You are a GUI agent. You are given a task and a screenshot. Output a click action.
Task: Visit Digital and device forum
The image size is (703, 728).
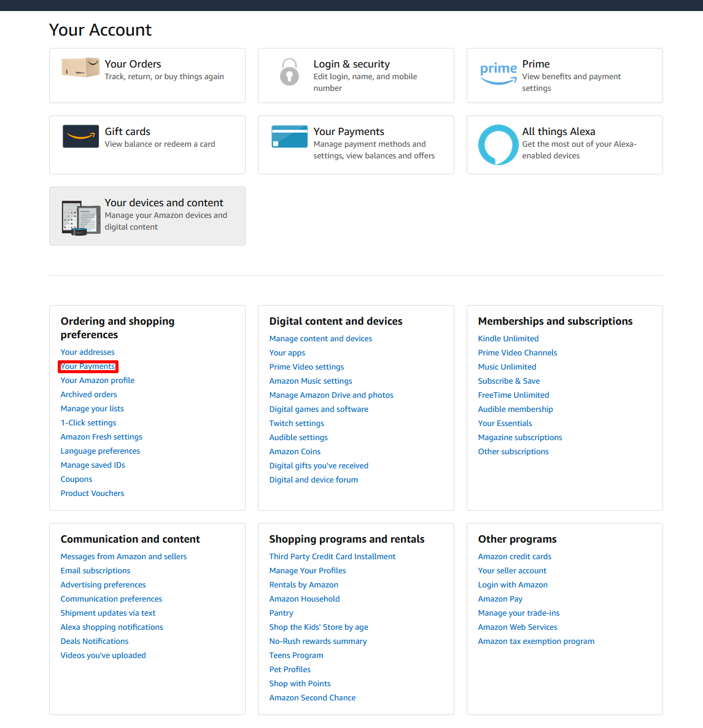pos(313,479)
